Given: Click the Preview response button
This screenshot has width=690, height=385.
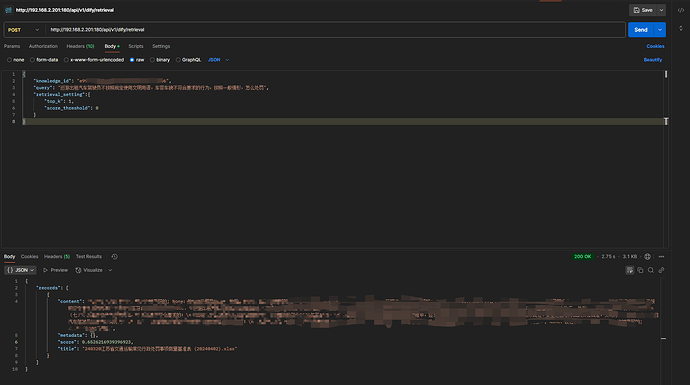Looking at the screenshot, I should coord(55,270).
